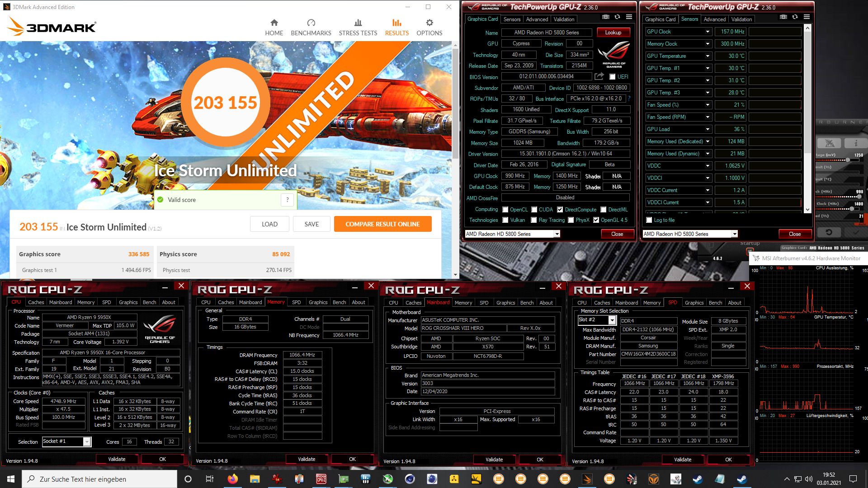Refresh the left GPU-Z Graphics Card window

point(617,17)
